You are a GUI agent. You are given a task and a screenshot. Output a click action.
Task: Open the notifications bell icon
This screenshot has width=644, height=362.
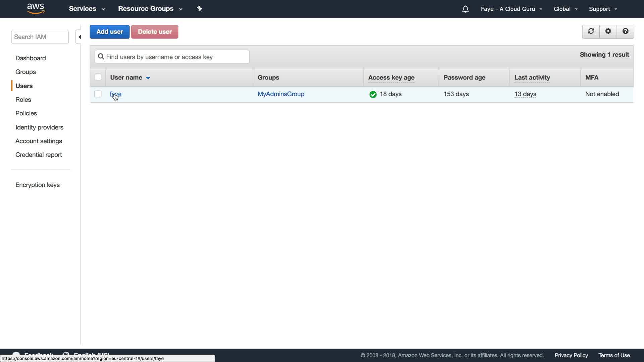465,9
